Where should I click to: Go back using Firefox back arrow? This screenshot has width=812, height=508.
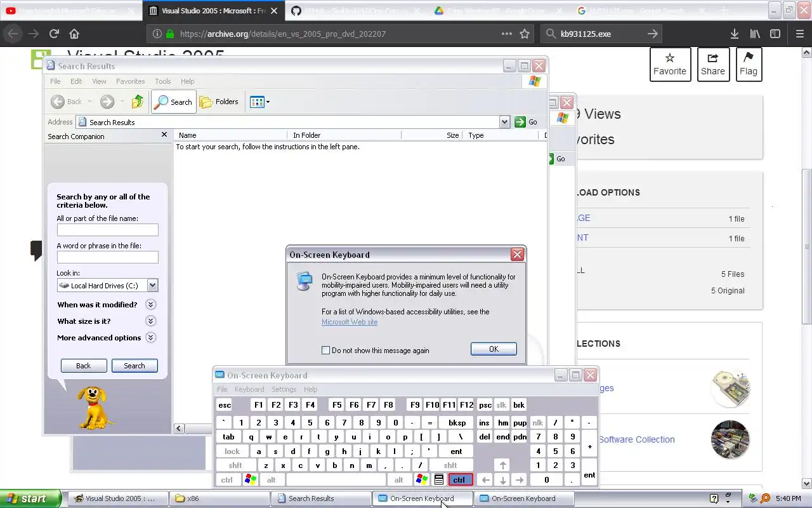[13, 34]
